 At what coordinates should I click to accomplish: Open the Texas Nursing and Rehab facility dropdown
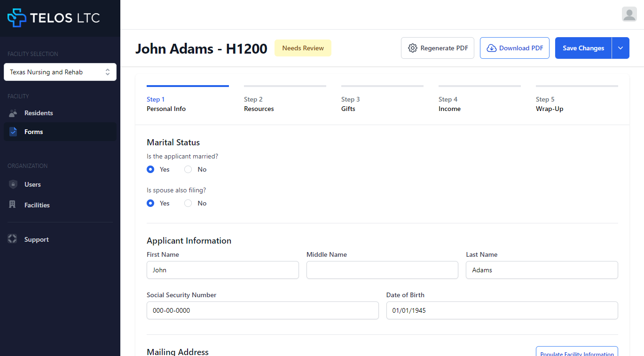click(60, 72)
